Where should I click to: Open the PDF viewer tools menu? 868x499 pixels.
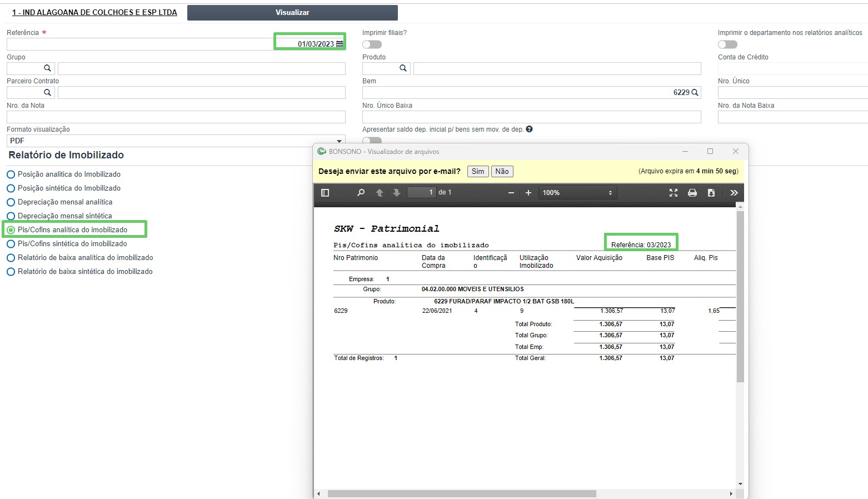[x=734, y=193]
